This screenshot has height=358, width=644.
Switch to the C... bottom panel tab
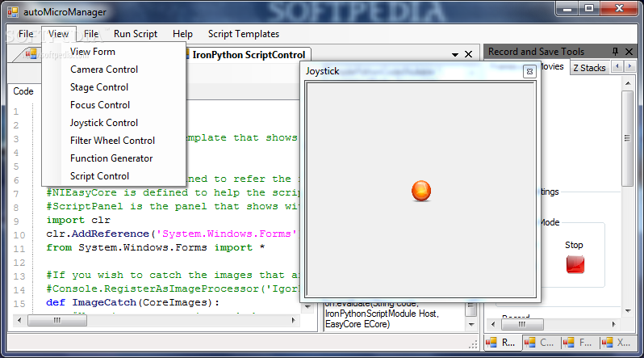(x=541, y=343)
